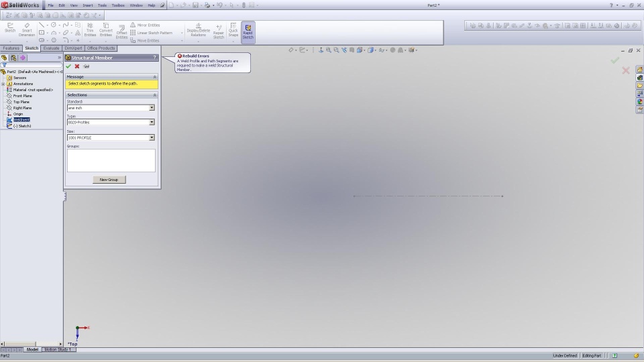Viewport: 644px width, 362px height.
Task: Switch to the Evaluate tab
Action: coord(52,48)
